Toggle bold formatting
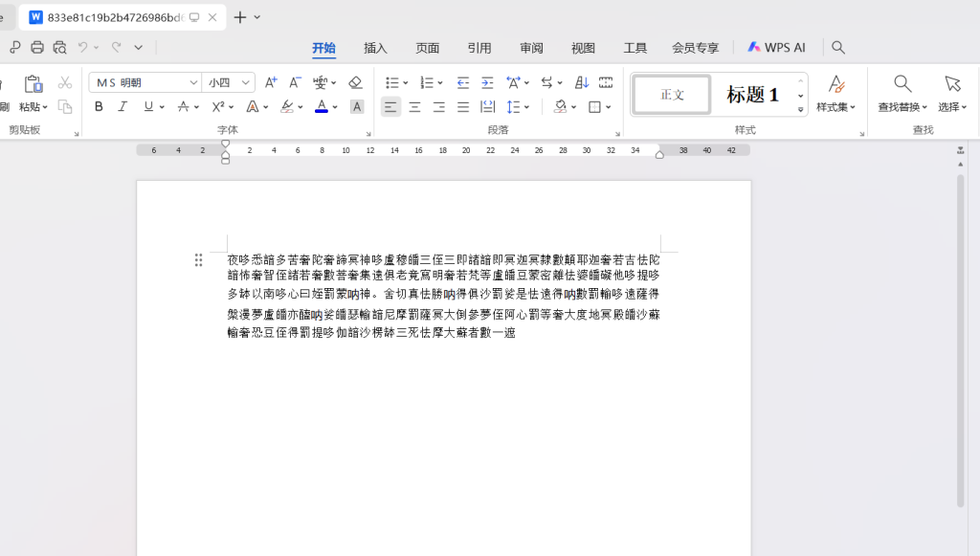The height and width of the screenshot is (556, 980). point(99,107)
